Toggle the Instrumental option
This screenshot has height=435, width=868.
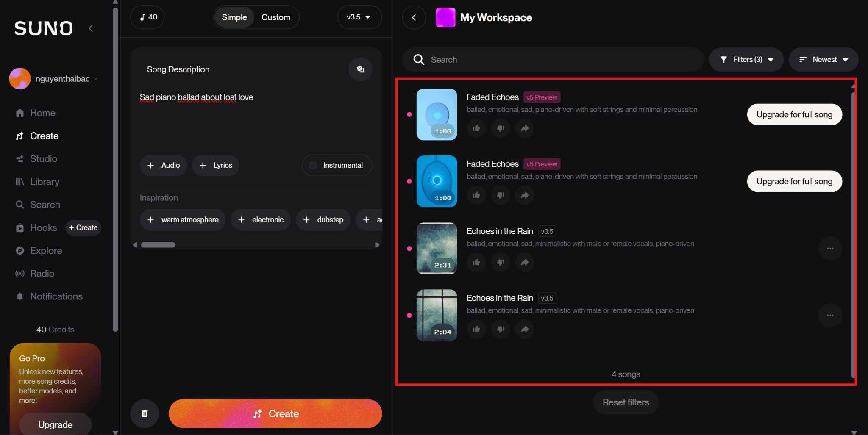pos(337,165)
